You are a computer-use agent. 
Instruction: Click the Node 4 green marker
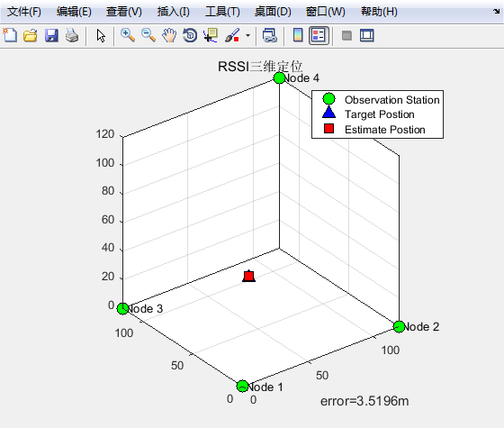pos(279,77)
